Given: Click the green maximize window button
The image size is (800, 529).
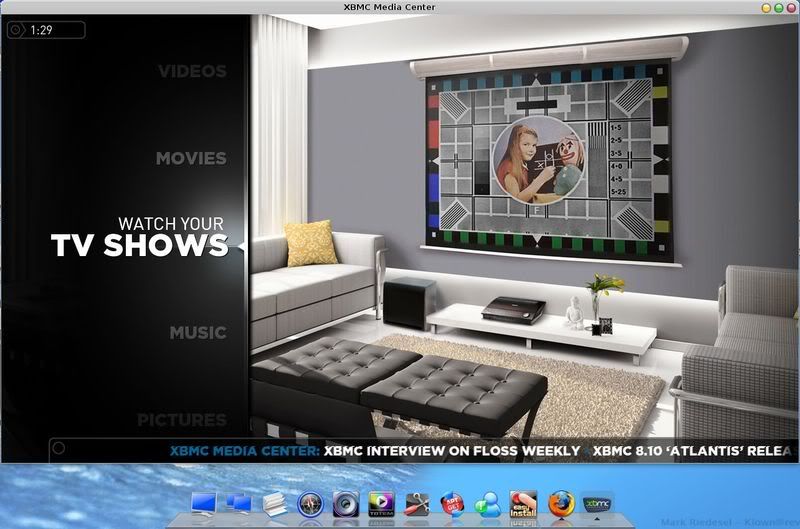Looking at the screenshot, I should point(779,8).
